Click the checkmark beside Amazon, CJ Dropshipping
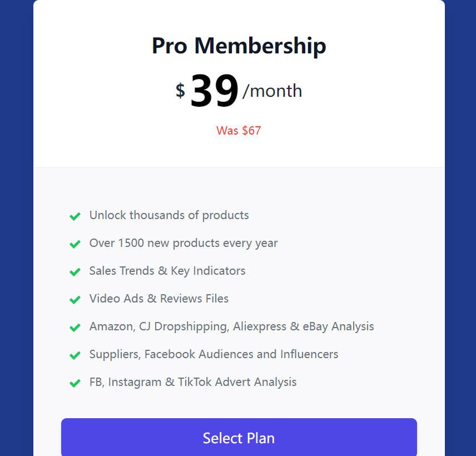This screenshot has height=456, width=476. pos(75,328)
